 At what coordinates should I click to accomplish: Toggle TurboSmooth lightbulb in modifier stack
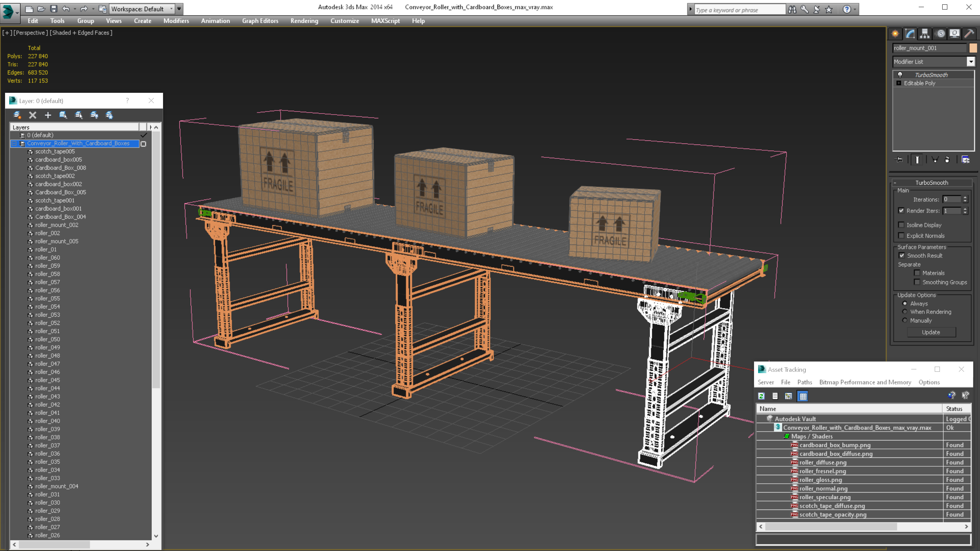pos(900,75)
